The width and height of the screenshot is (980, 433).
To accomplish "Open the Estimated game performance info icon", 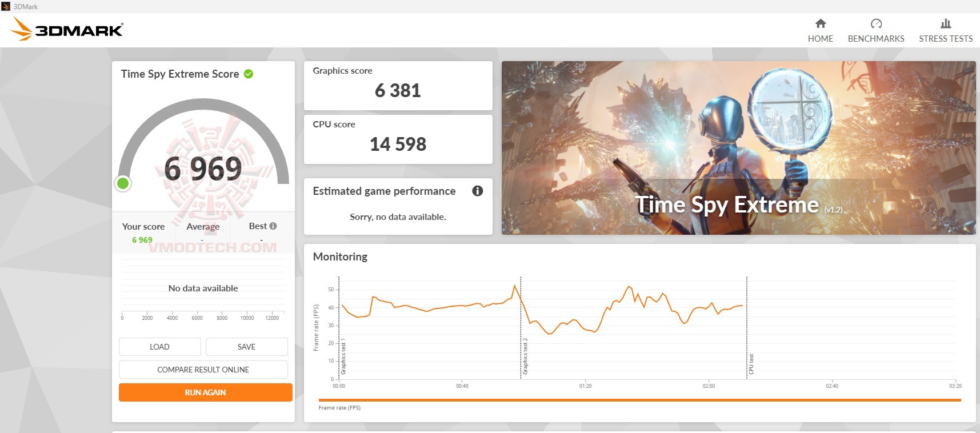I will (478, 191).
